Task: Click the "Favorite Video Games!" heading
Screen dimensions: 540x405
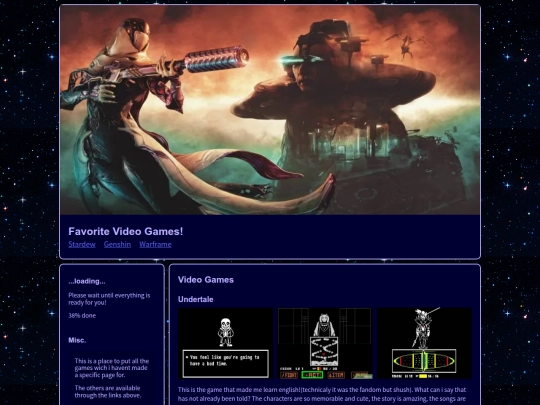Action: coord(126,231)
